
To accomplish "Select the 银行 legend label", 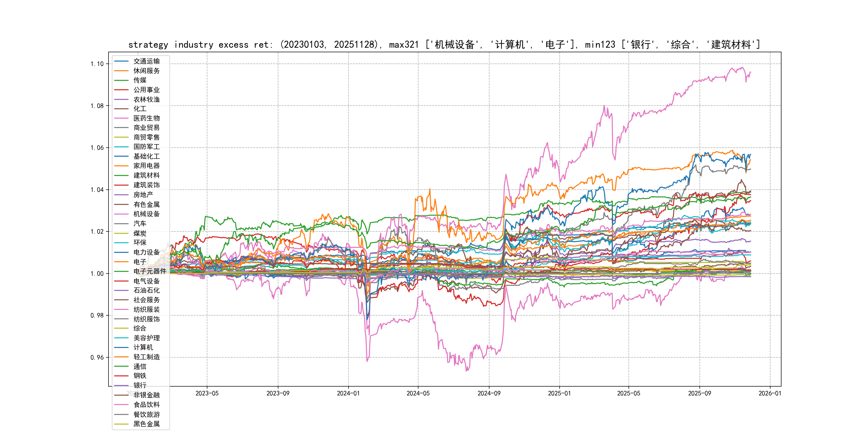I will (140, 385).
